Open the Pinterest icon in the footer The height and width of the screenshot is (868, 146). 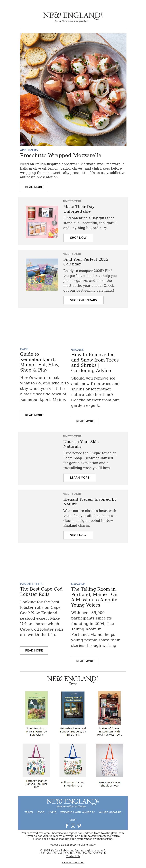(x=79, y=826)
